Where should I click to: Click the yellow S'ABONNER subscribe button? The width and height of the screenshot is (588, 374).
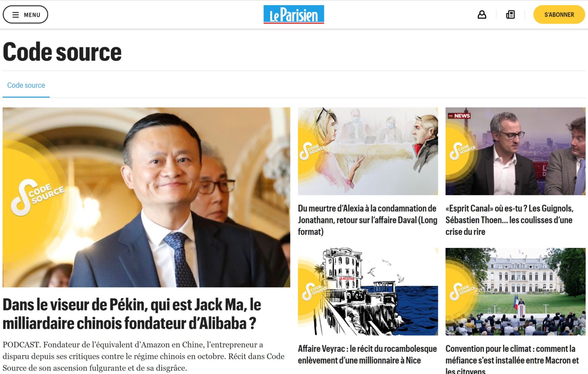559,15
